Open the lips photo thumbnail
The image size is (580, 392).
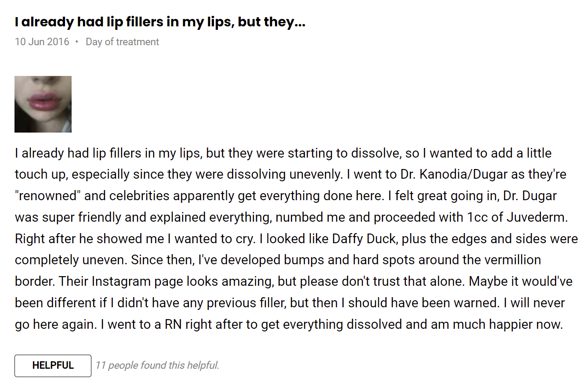pos(43,104)
